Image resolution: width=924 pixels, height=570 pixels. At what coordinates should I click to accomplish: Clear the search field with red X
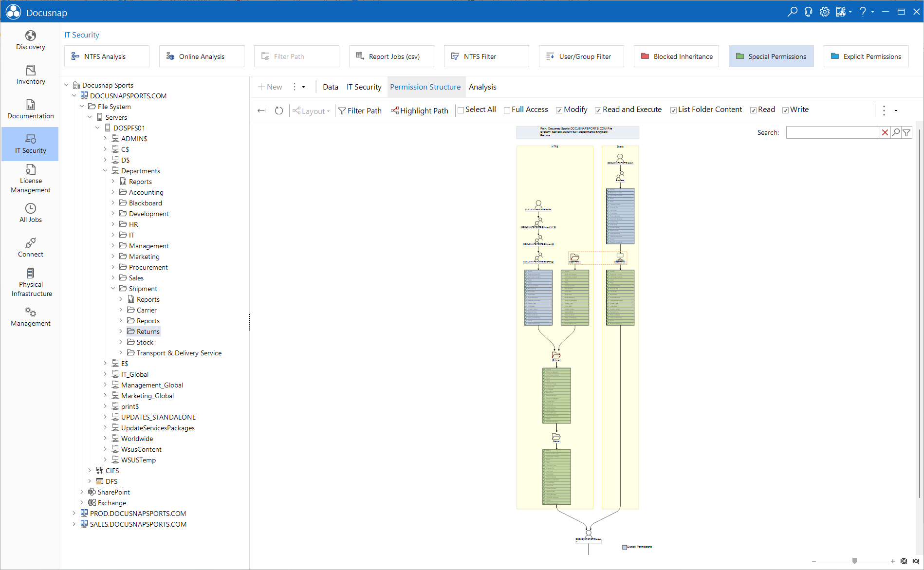tap(885, 132)
